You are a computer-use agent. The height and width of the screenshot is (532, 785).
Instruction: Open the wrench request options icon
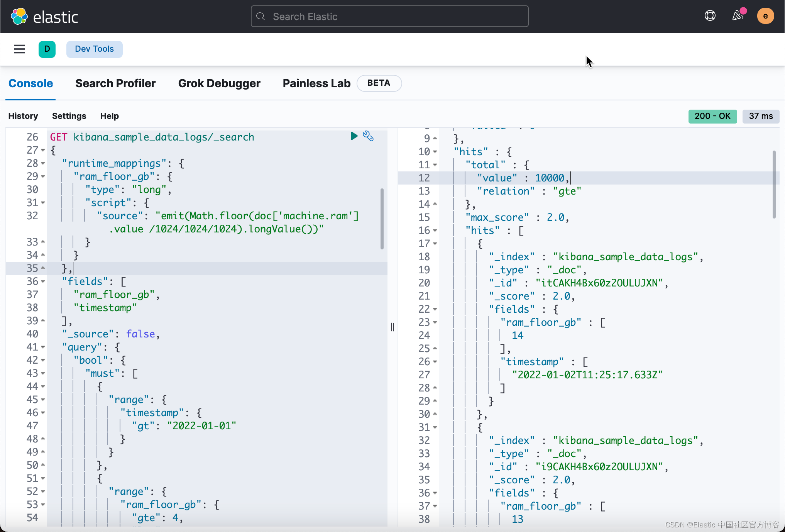[368, 136]
